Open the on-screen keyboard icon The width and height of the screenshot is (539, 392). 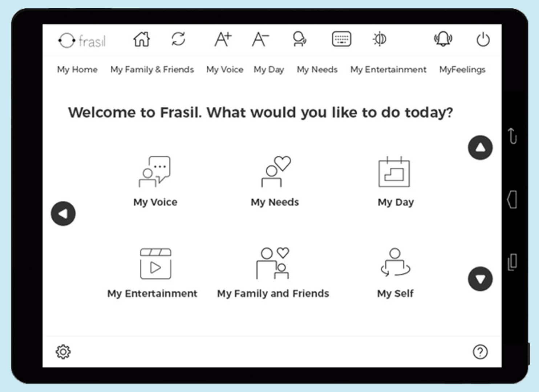tap(341, 39)
